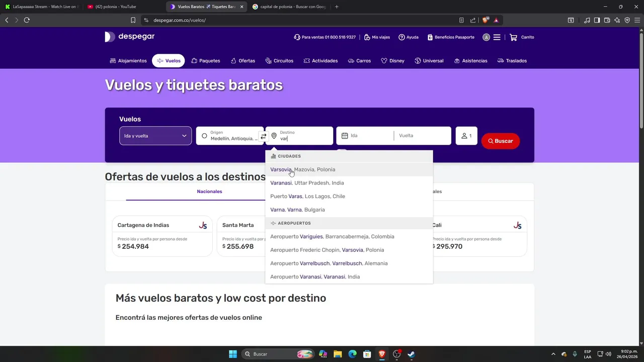Click the Origen Medellín field

pyautogui.click(x=229, y=136)
